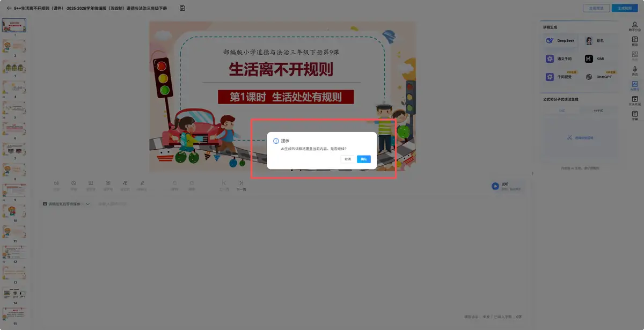Expand the 讲稿结束后 wait dropdown
This screenshot has height=330, width=644.
click(67, 204)
